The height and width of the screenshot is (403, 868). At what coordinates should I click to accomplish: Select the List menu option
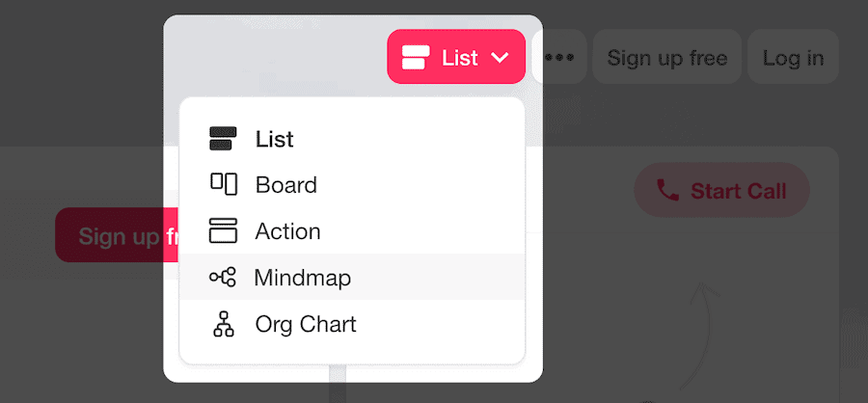pos(275,139)
